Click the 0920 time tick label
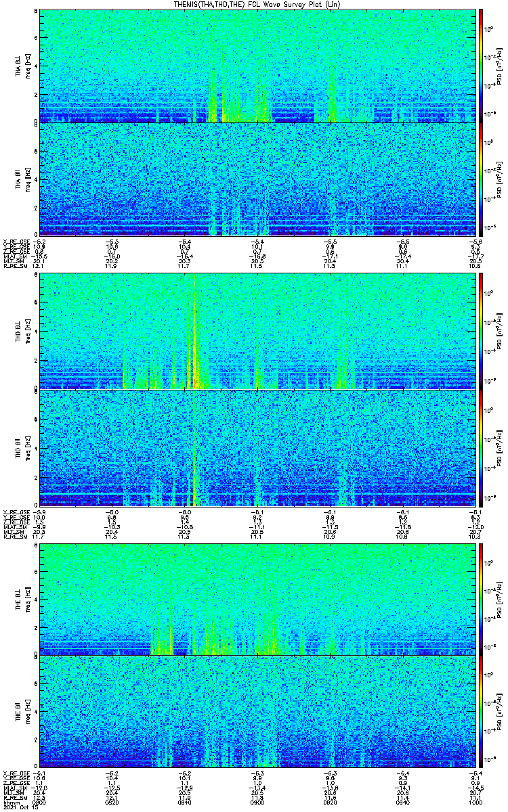 tap(329, 803)
